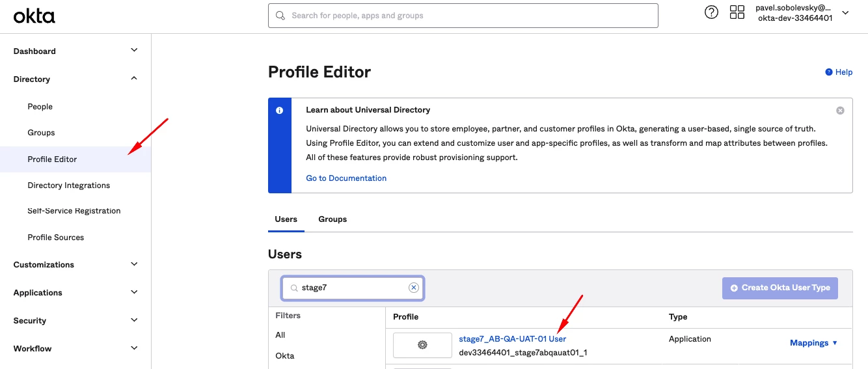This screenshot has height=369, width=868.
Task: Click the Okta logo
Action: [34, 16]
